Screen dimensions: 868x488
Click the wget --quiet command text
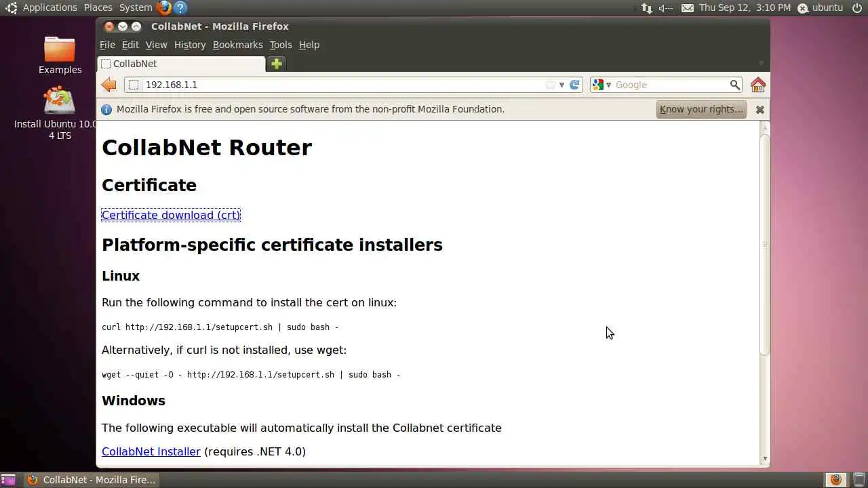click(x=251, y=375)
